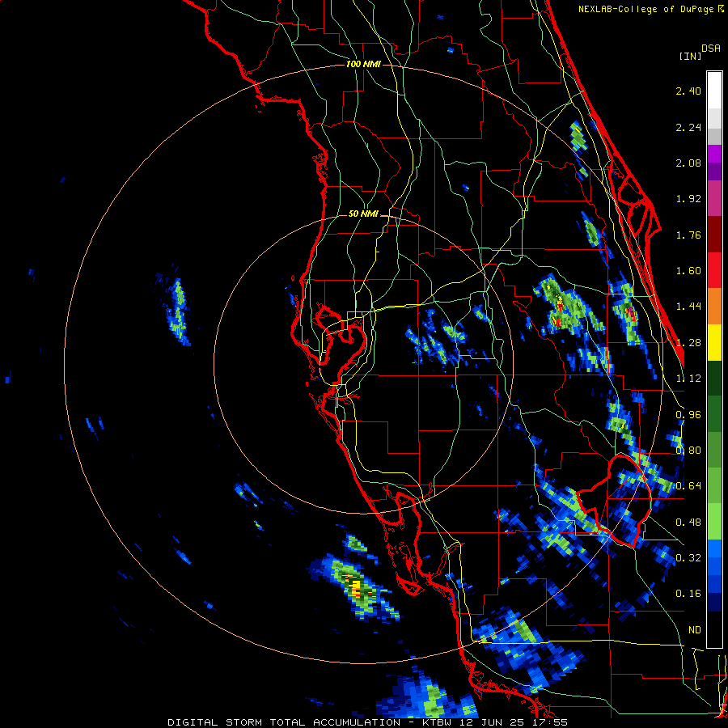
Task: Click the NEXLAB-College of DuPage label
Action: point(647,9)
